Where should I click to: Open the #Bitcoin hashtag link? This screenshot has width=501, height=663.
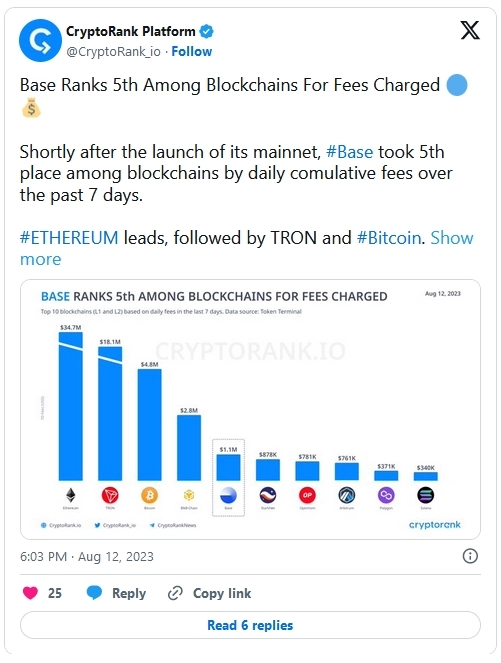389,238
